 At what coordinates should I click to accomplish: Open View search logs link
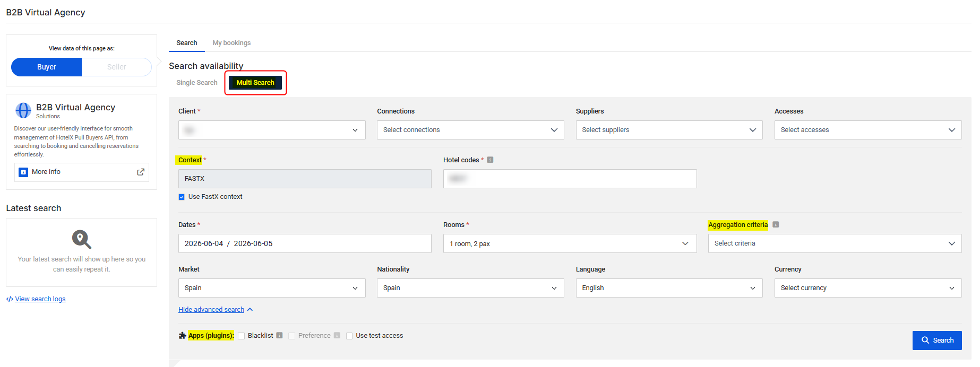coord(40,299)
